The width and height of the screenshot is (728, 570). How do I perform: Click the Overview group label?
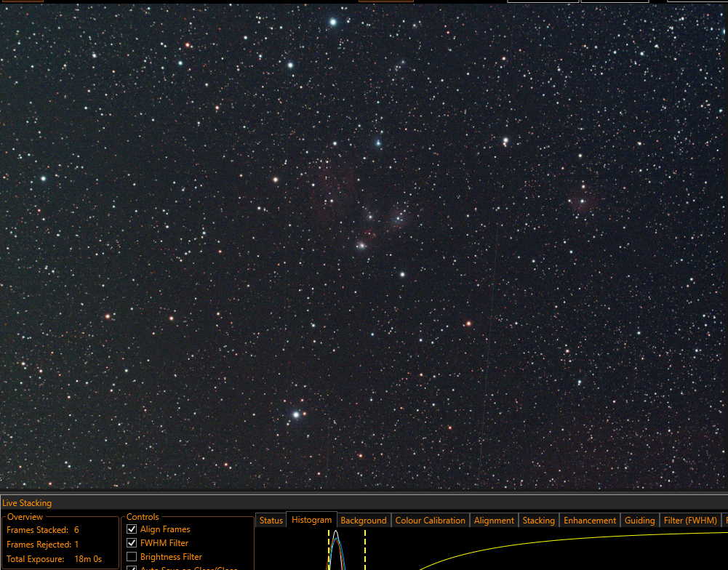coord(25,517)
